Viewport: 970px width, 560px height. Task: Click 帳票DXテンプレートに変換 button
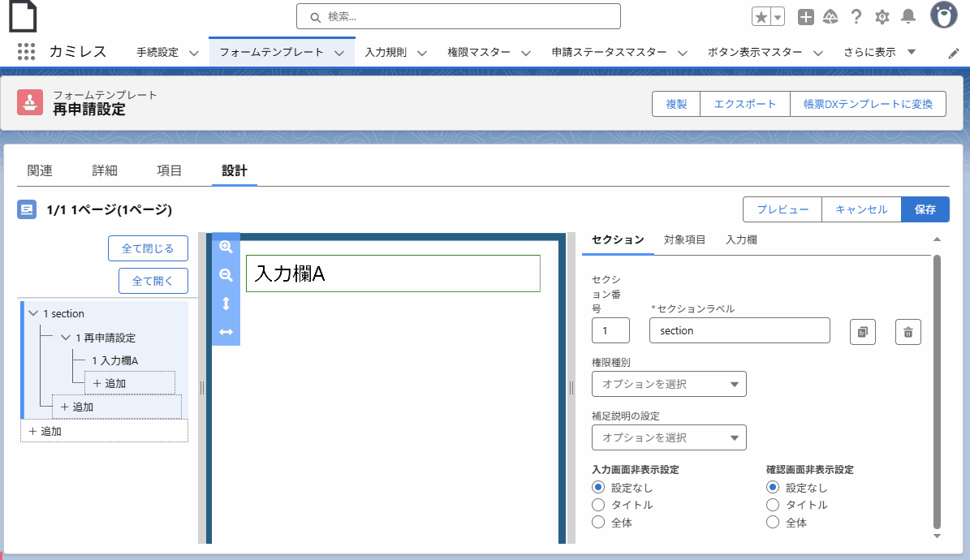[868, 104]
